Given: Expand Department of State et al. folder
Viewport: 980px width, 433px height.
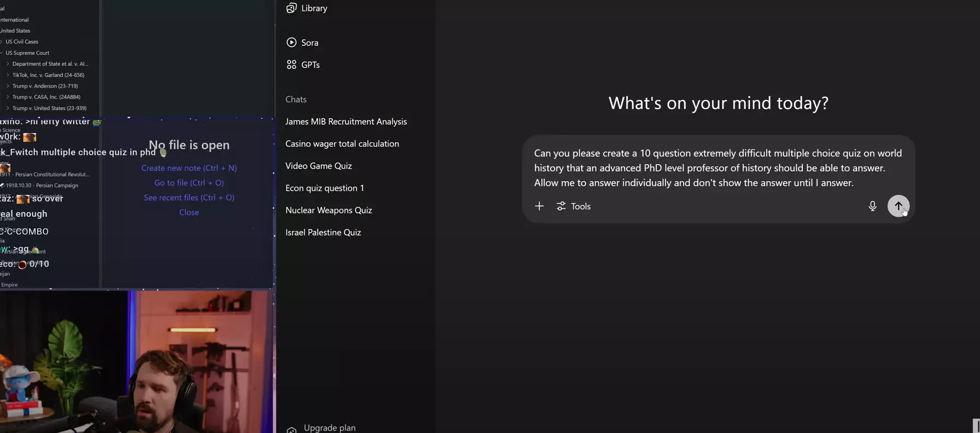Looking at the screenshot, I should [x=50, y=64].
